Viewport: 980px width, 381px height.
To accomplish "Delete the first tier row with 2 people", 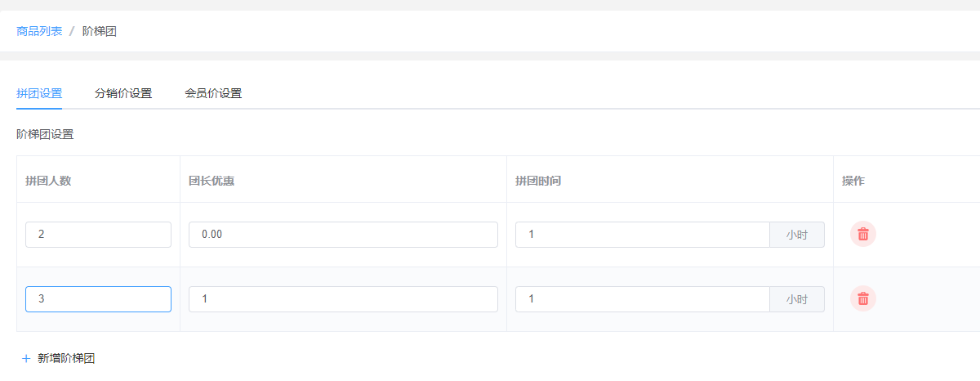I will point(863,235).
